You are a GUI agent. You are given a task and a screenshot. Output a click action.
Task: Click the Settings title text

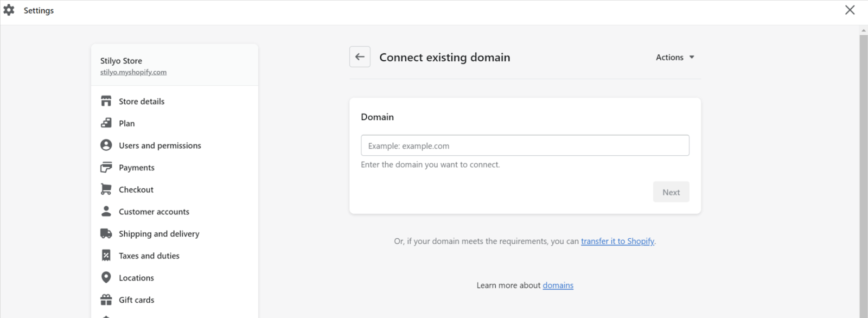pos(39,10)
